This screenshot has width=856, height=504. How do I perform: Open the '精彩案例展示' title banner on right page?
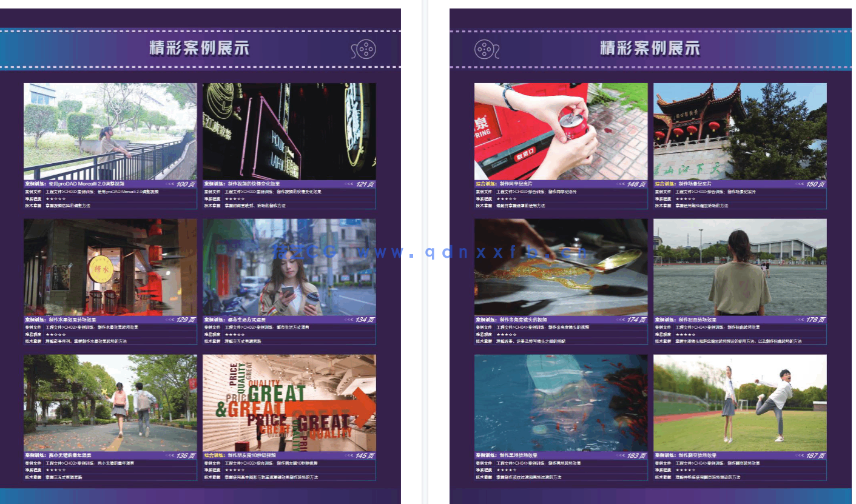[649, 49]
